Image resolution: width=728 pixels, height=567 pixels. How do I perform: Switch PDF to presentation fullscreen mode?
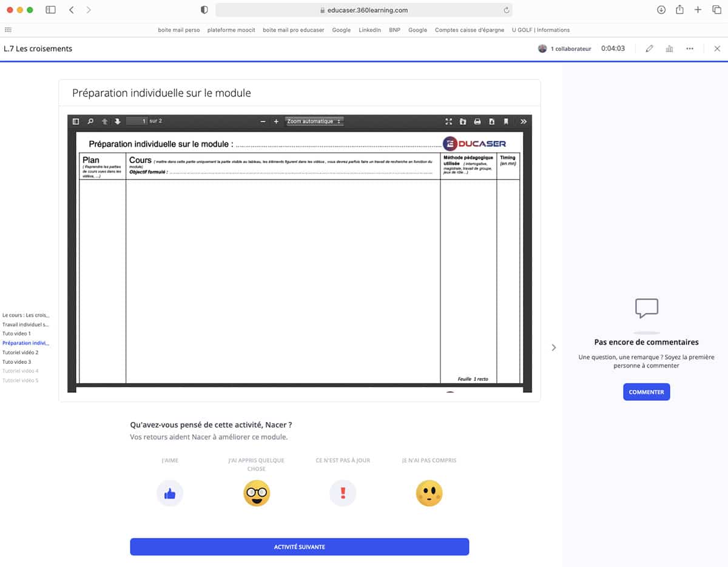click(x=449, y=121)
